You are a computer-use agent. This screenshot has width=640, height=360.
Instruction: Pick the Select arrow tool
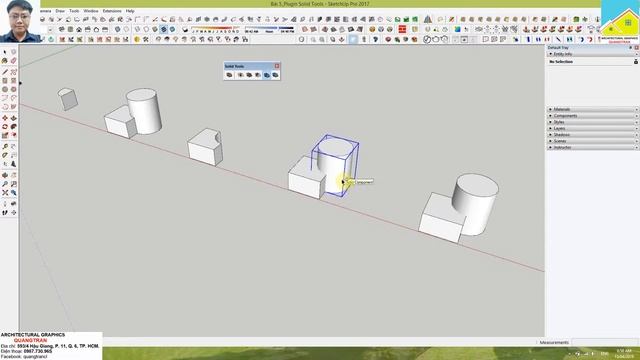click(x=5, y=52)
